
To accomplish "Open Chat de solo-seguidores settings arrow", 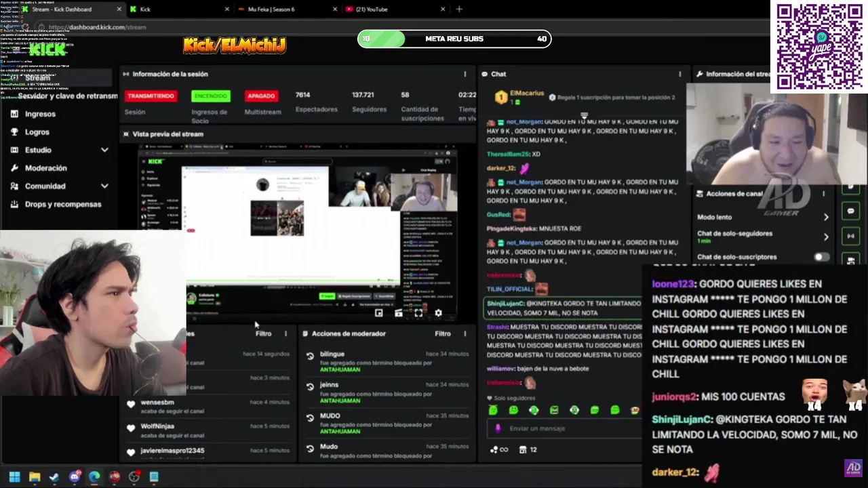I will point(826,237).
